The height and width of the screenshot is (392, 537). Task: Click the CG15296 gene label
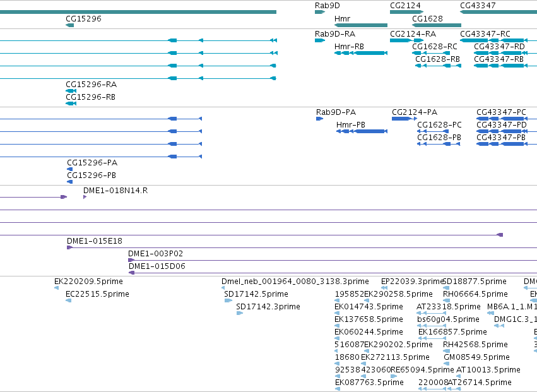pos(83,19)
